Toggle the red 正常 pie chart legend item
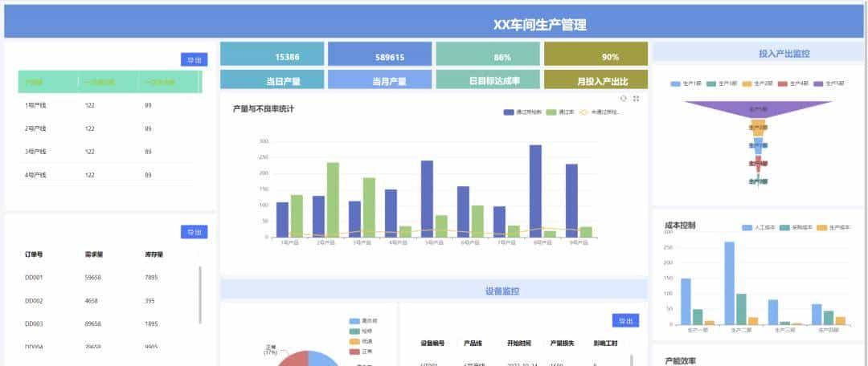 362,352
